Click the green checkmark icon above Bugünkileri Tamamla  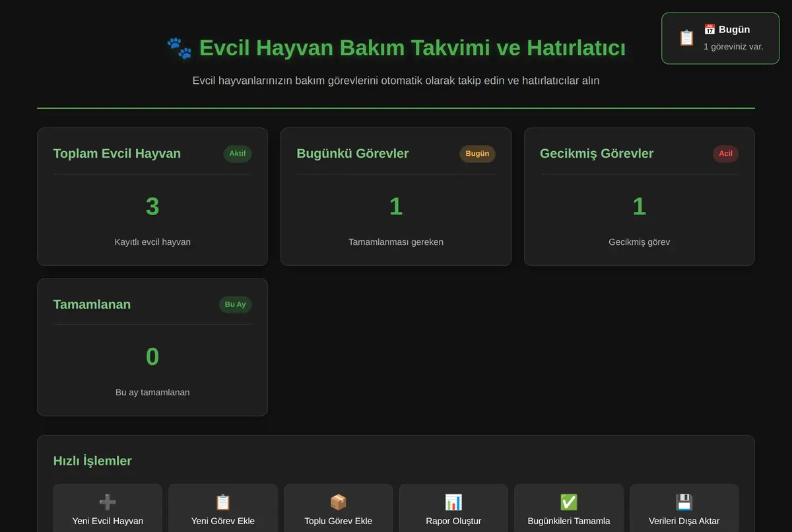pyautogui.click(x=569, y=502)
